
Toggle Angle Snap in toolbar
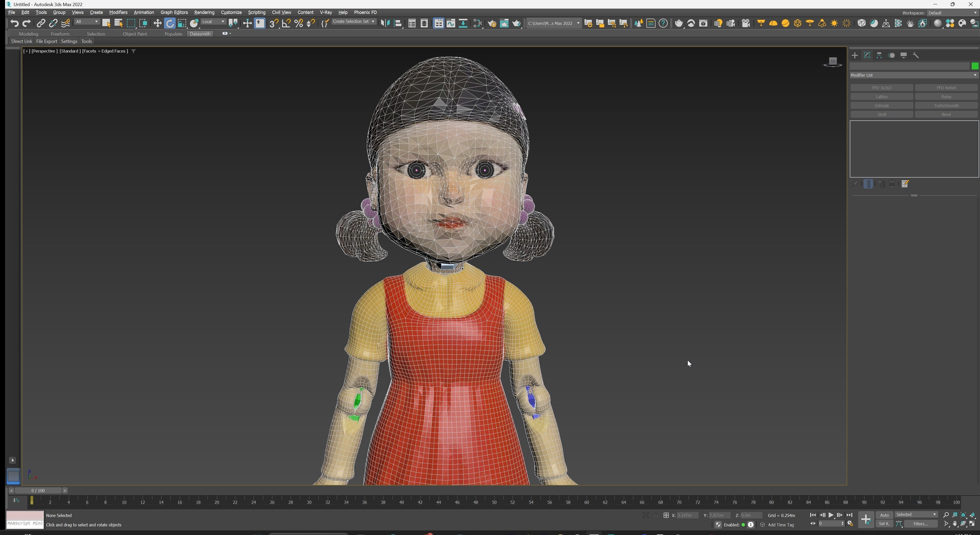click(x=286, y=24)
